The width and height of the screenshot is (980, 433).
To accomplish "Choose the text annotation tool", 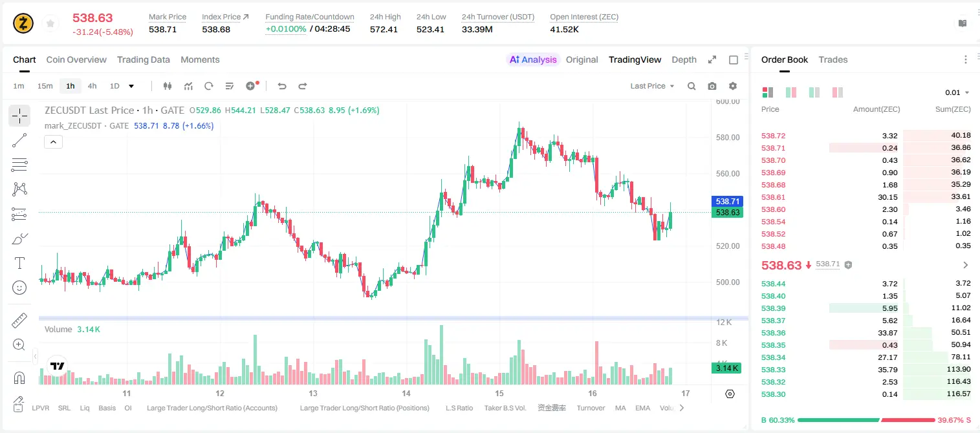I will [x=19, y=263].
